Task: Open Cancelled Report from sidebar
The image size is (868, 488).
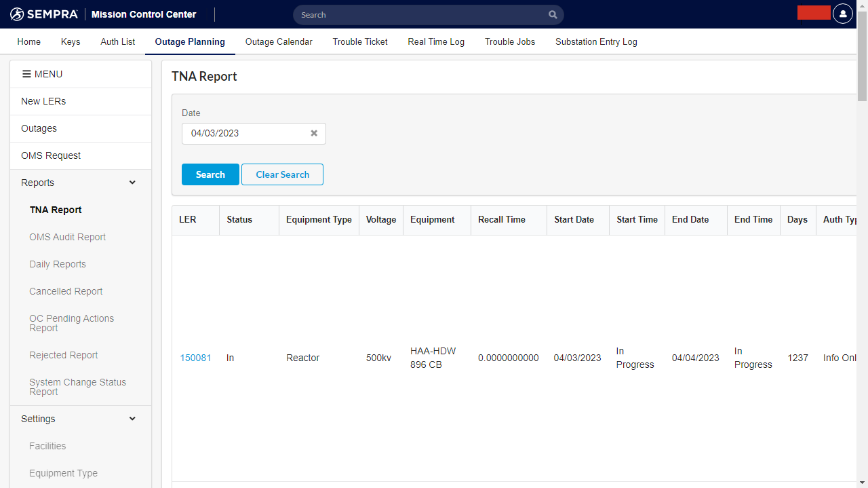Action: [x=66, y=291]
